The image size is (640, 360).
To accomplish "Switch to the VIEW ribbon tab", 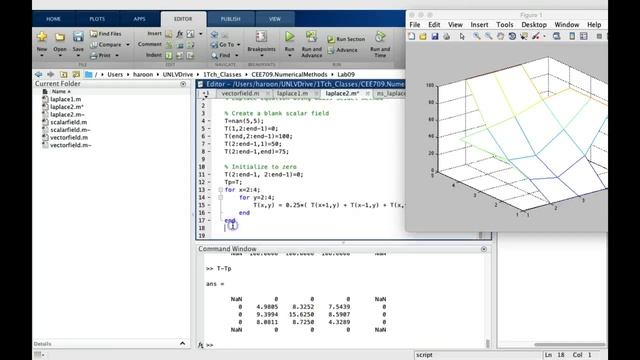I will pyautogui.click(x=275, y=19).
